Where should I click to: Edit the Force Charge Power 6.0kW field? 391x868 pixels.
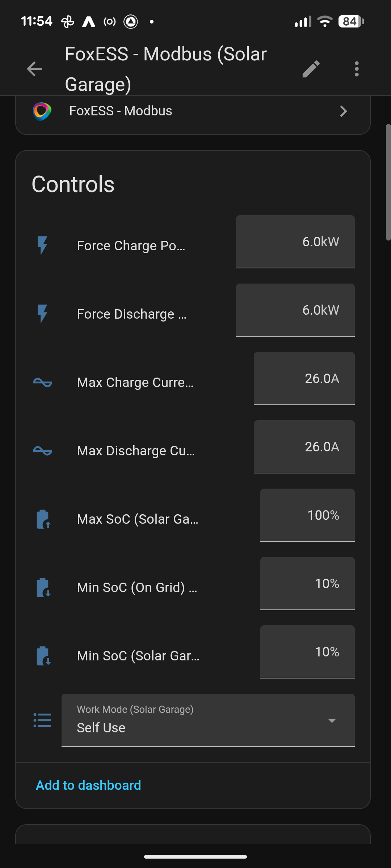(x=295, y=242)
